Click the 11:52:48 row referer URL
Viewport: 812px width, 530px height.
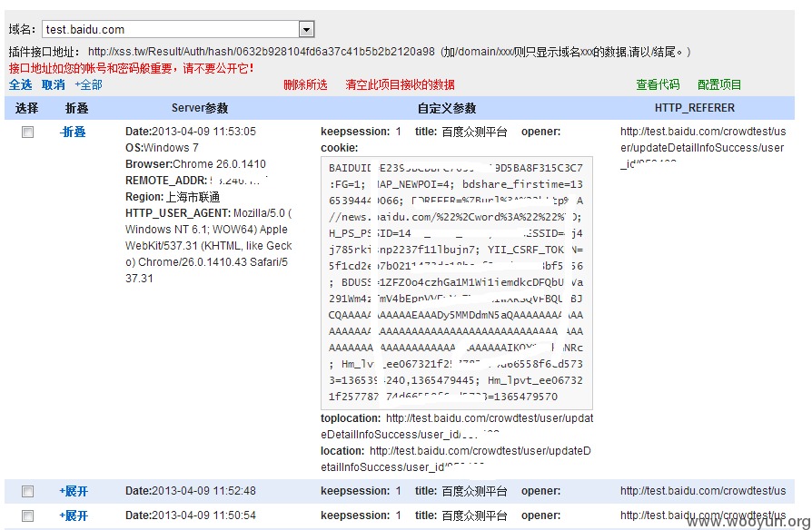click(703, 491)
